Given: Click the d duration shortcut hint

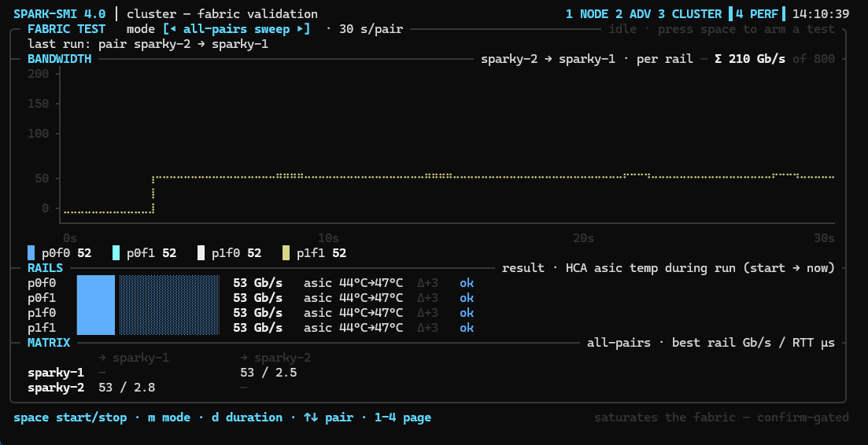Looking at the screenshot, I should 247,417.
